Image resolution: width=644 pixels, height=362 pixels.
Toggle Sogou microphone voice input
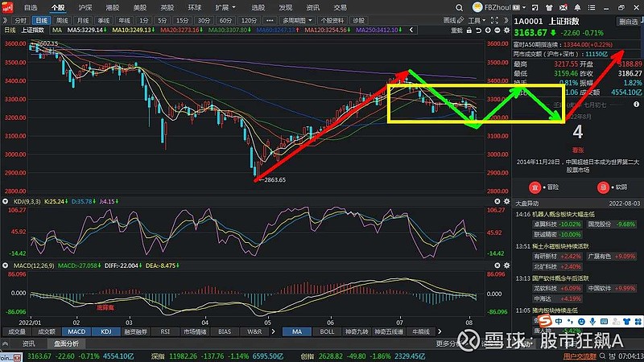(x=592, y=321)
